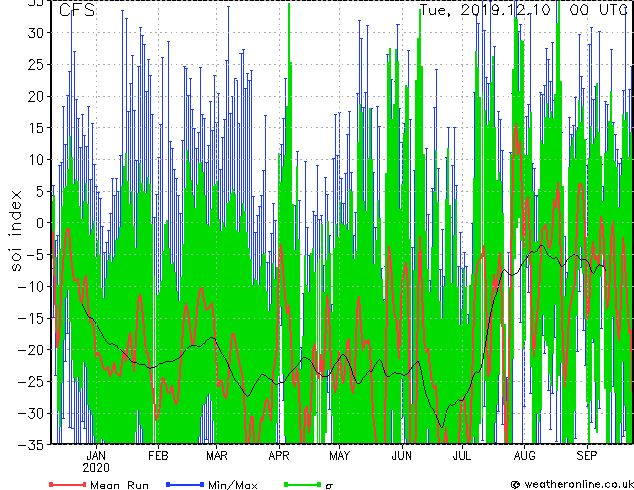Click the y-axis label 20

36,96
